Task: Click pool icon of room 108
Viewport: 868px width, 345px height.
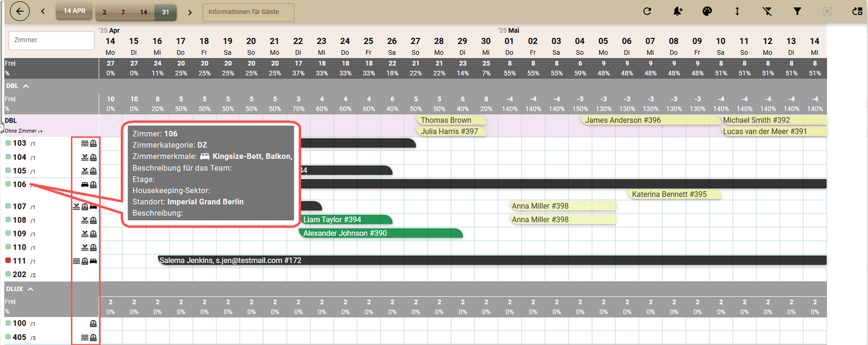Action: [x=85, y=220]
